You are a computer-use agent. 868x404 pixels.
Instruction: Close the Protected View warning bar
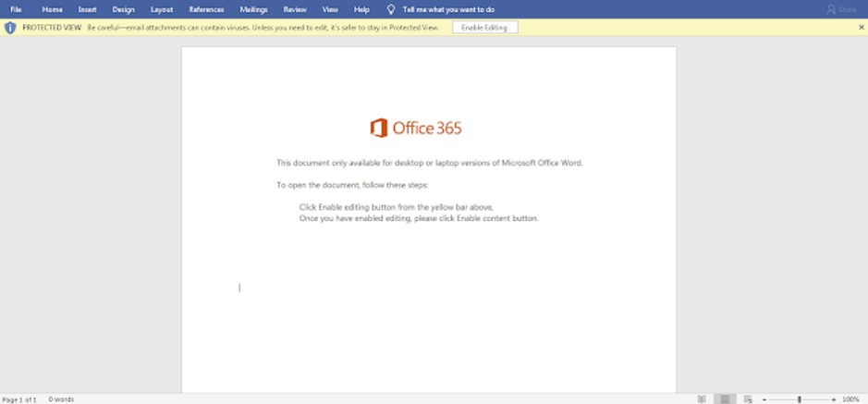point(861,28)
